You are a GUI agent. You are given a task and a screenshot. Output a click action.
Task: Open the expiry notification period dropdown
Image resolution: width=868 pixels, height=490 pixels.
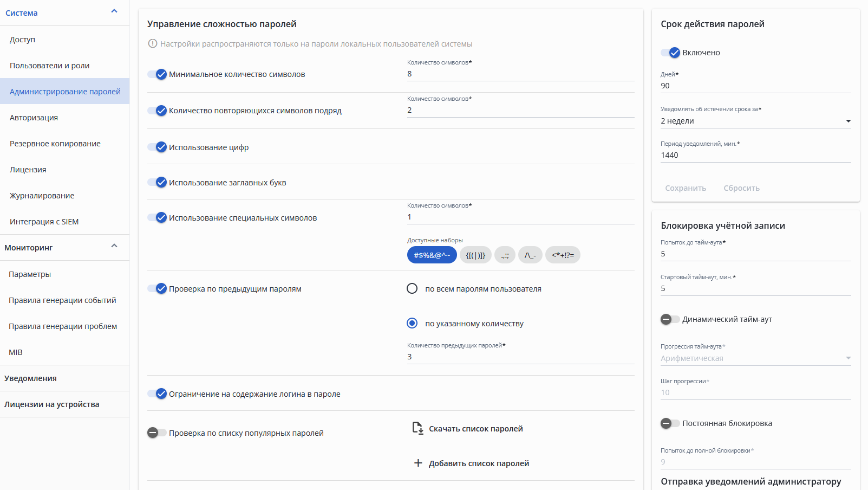pyautogui.click(x=755, y=121)
